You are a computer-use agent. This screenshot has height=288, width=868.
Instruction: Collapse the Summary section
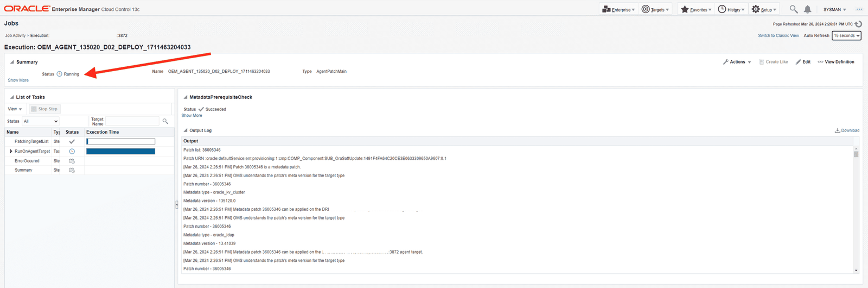(x=12, y=62)
